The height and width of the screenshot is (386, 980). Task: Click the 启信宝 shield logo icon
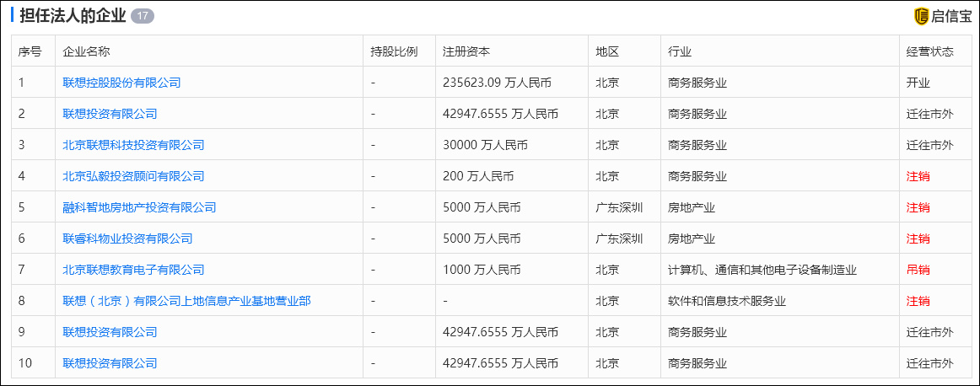921,16
